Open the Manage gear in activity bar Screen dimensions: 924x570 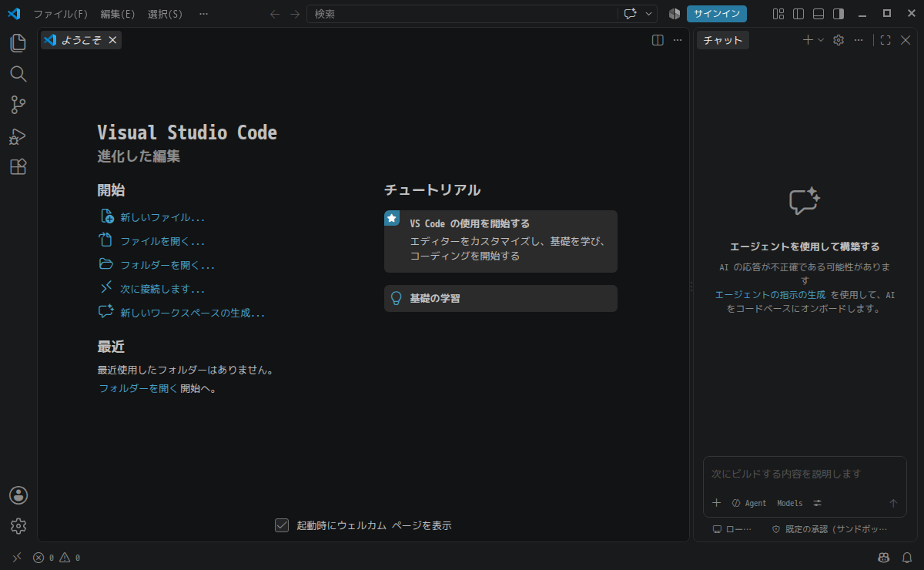(18, 526)
